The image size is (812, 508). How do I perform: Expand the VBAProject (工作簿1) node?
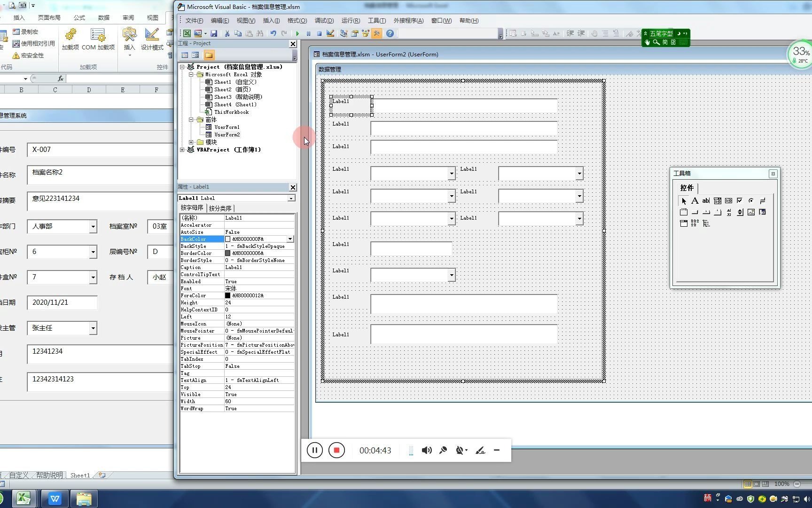point(182,150)
